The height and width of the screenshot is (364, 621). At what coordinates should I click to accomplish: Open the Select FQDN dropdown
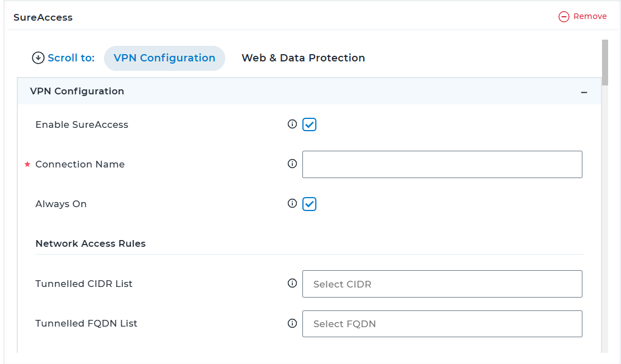[x=442, y=324]
